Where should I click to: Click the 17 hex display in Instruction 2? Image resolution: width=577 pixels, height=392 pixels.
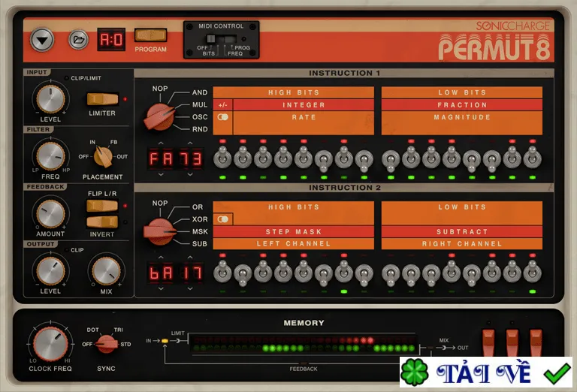click(x=190, y=273)
